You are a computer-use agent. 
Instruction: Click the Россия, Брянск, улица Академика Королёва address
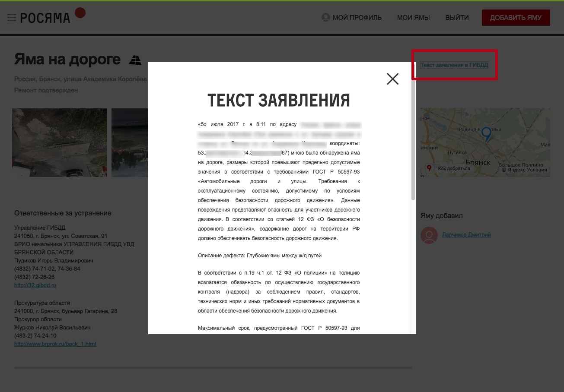[x=81, y=79]
